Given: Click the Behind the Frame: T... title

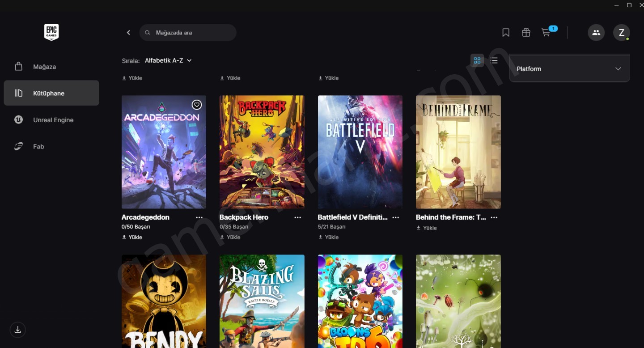Looking at the screenshot, I should 451,217.
